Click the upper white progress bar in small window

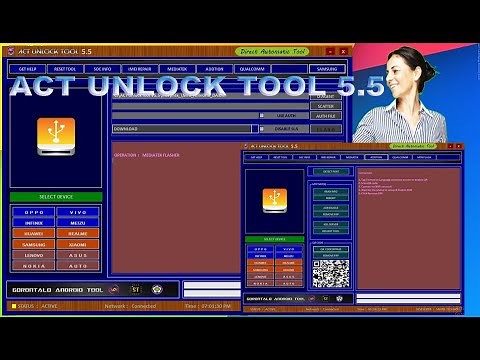tap(408, 296)
